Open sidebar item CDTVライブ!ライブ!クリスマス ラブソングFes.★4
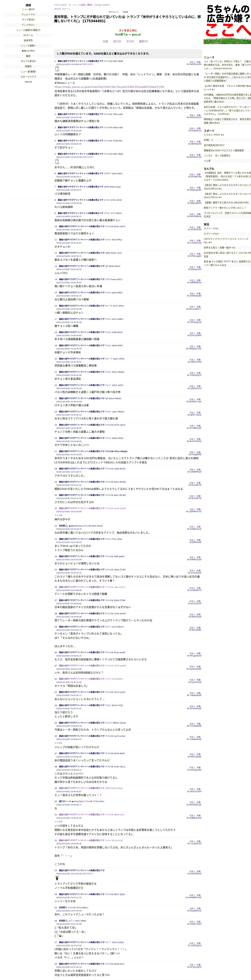This screenshot has width=251, height=980. (226, 241)
